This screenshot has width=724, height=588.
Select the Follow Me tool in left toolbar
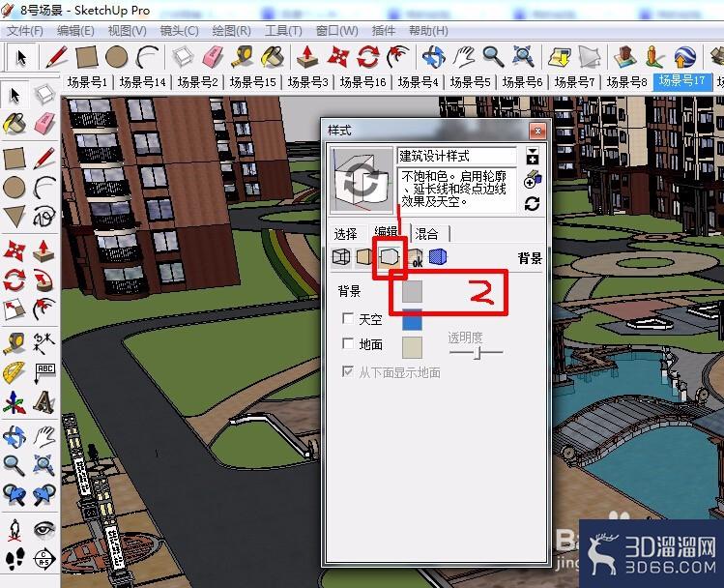coord(44,279)
